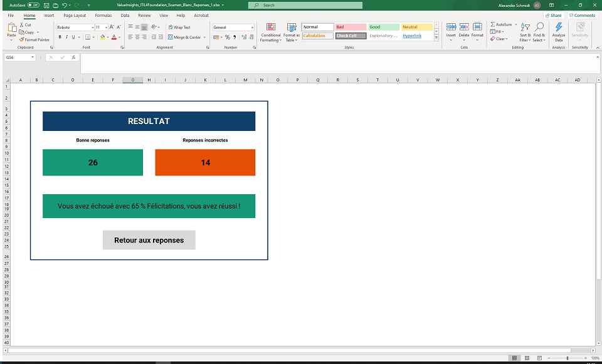Switch to the Page Layout tab

[x=75, y=15]
